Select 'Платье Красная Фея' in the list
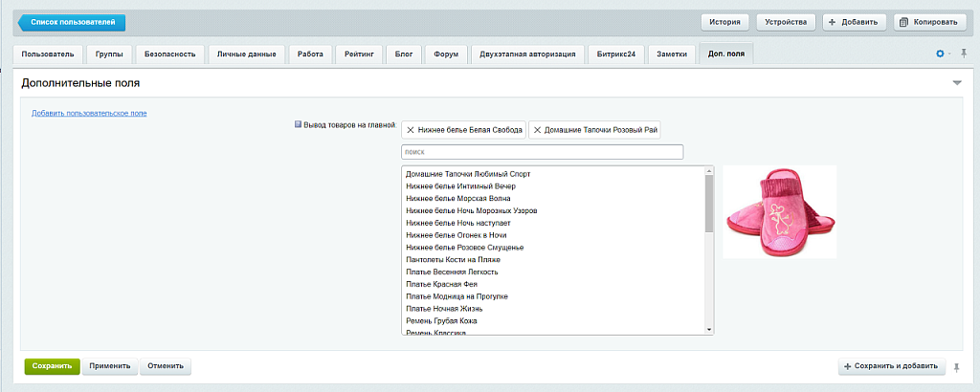The image size is (980, 392). tap(441, 285)
